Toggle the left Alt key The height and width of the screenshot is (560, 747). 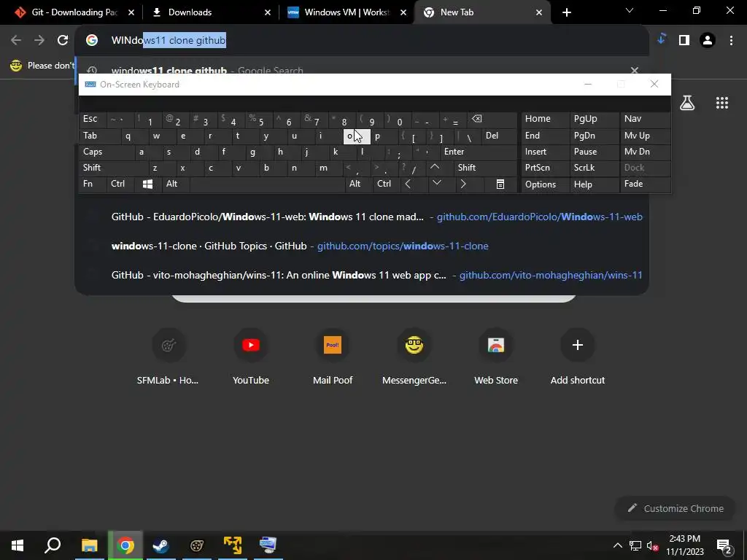175,184
